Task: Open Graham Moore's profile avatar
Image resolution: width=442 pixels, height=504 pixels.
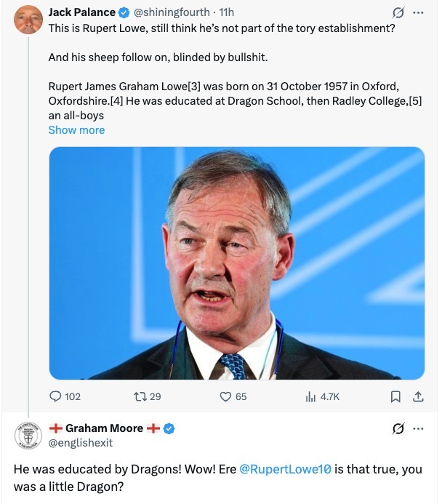Action: point(28,435)
